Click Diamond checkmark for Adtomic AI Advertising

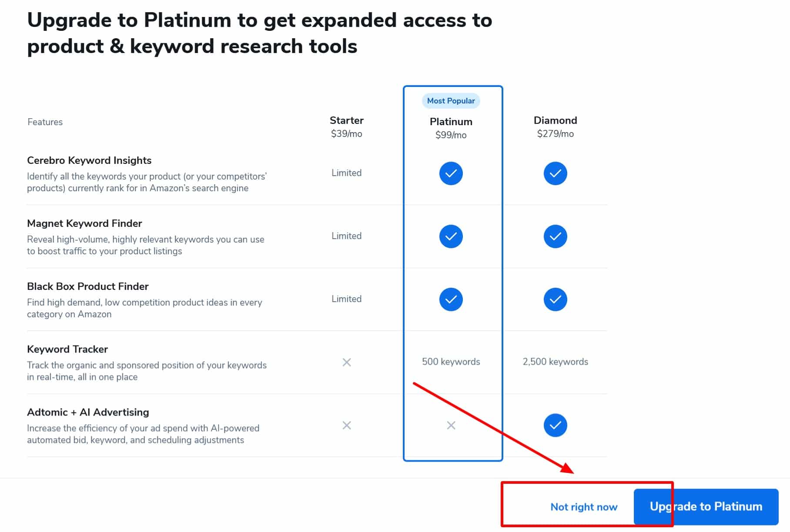pyautogui.click(x=555, y=425)
